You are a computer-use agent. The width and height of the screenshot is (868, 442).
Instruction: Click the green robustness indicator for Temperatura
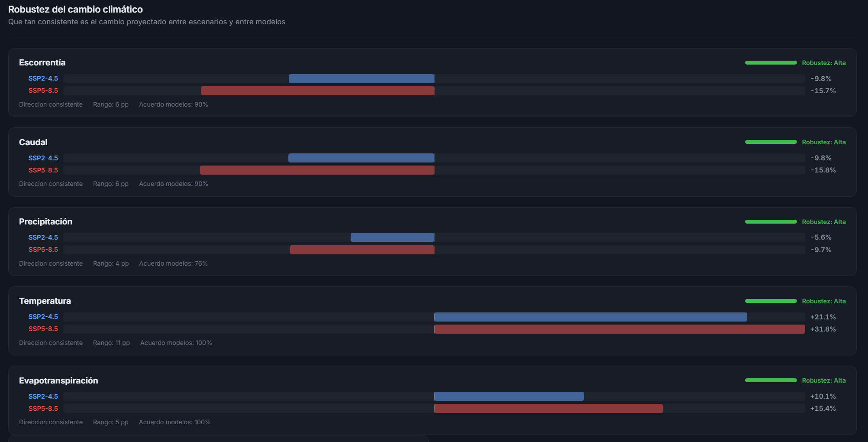[771, 301]
